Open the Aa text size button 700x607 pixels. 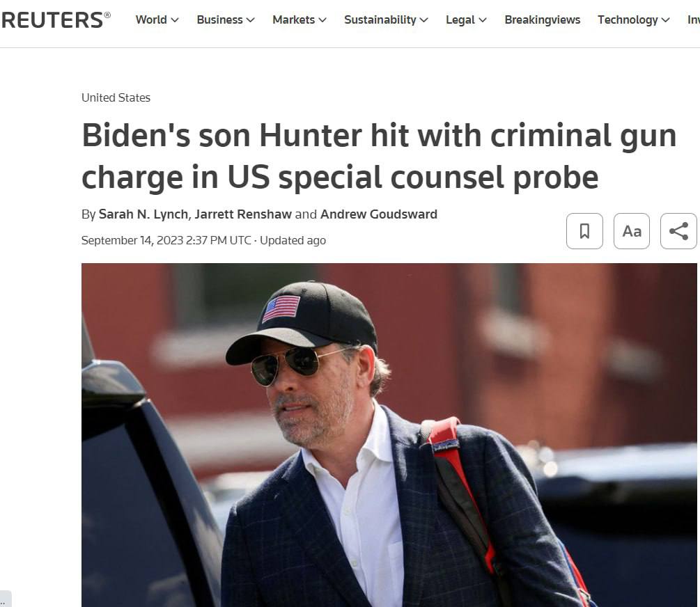pyautogui.click(x=631, y=231)
